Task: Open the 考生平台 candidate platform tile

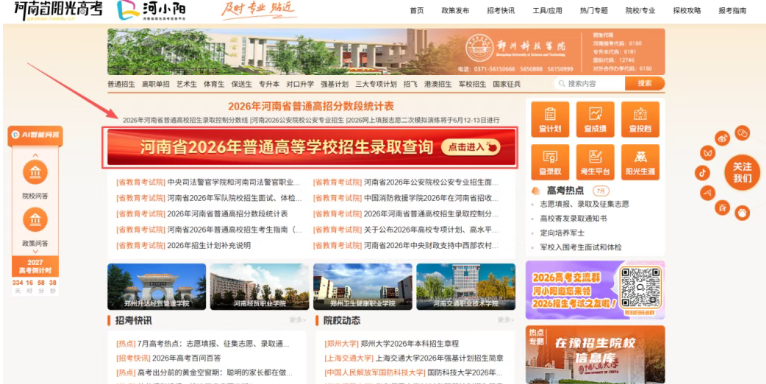Action: tap(595, 162)
